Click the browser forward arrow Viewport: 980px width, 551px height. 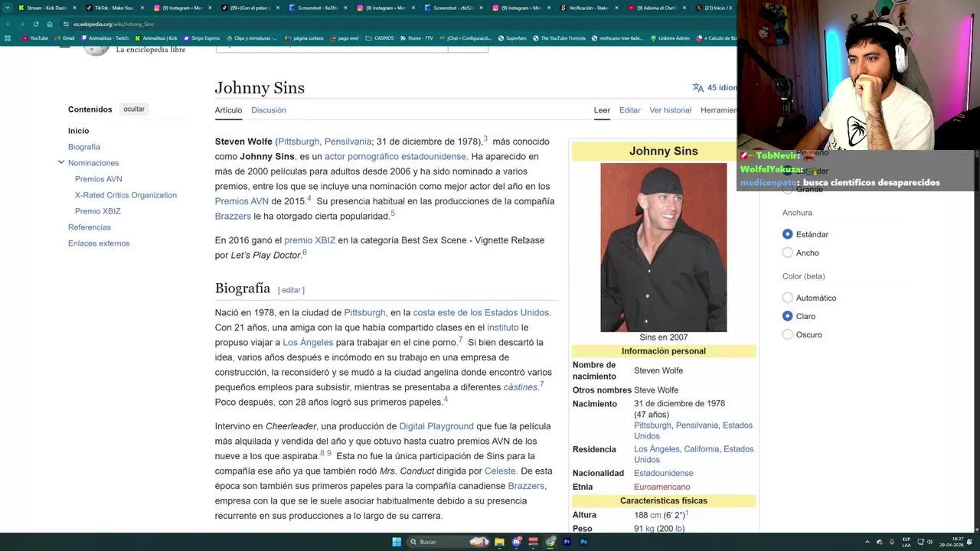pos(22,24)
